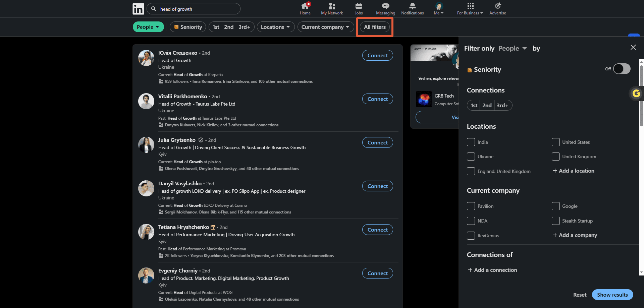Open the Locations dropdown filter

[x=276, y=27]
